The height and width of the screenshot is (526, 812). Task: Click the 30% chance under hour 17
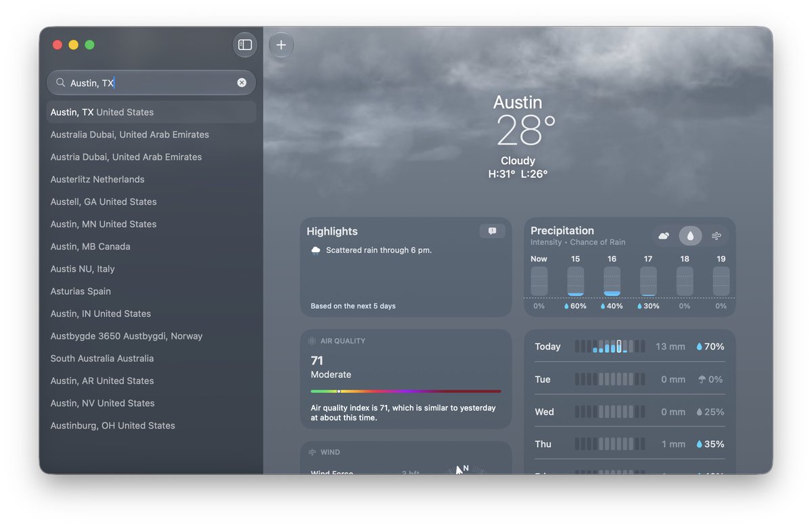648,306
